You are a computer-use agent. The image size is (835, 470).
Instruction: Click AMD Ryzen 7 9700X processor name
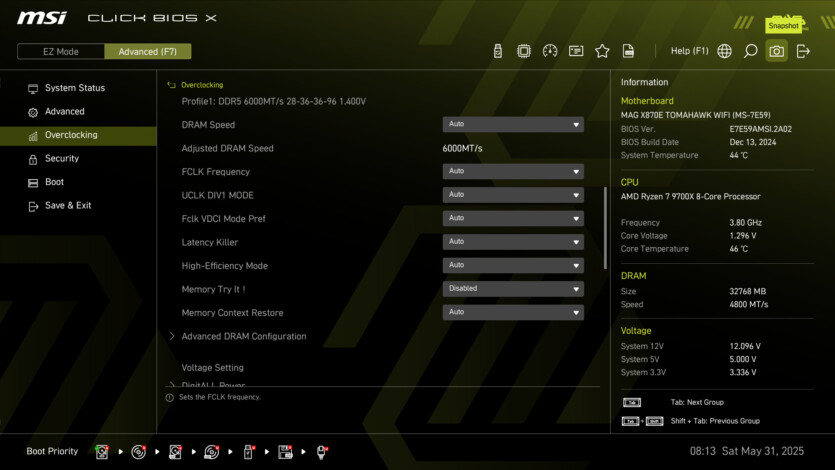pos(690,196)
